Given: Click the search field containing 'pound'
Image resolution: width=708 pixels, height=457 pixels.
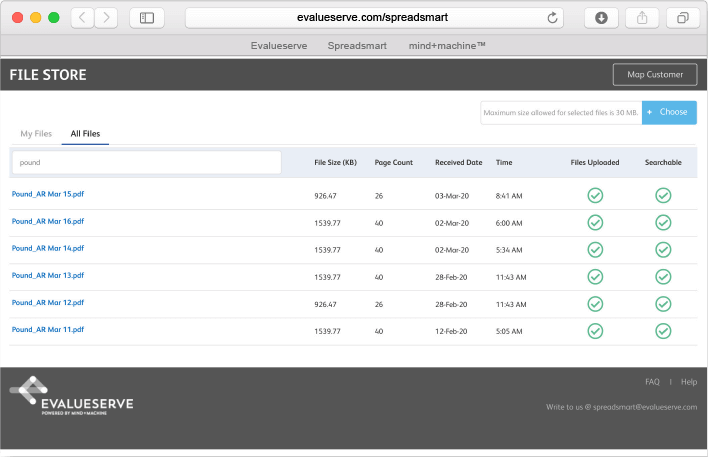Looking at the screenshot, I should (147, 163).
